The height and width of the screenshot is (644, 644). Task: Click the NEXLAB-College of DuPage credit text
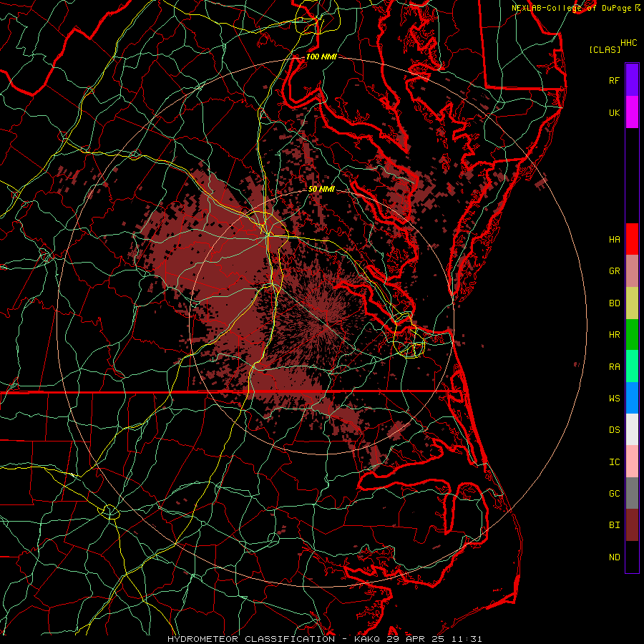point(571,8)
